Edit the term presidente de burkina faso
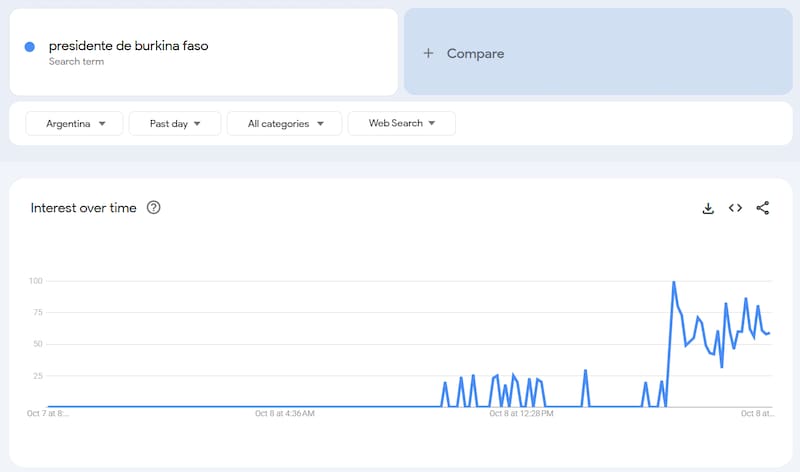This screenshot has width=800, height=472. [129, 46]
